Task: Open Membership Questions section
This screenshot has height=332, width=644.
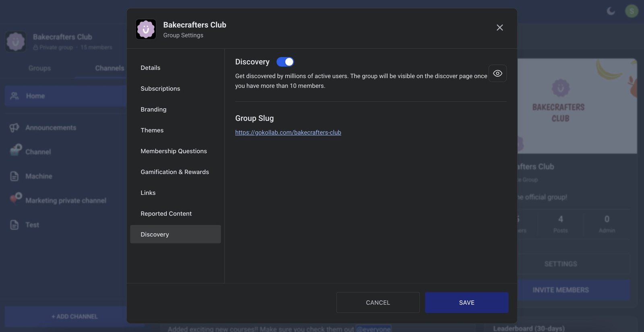Action: (x=173, y=151)
